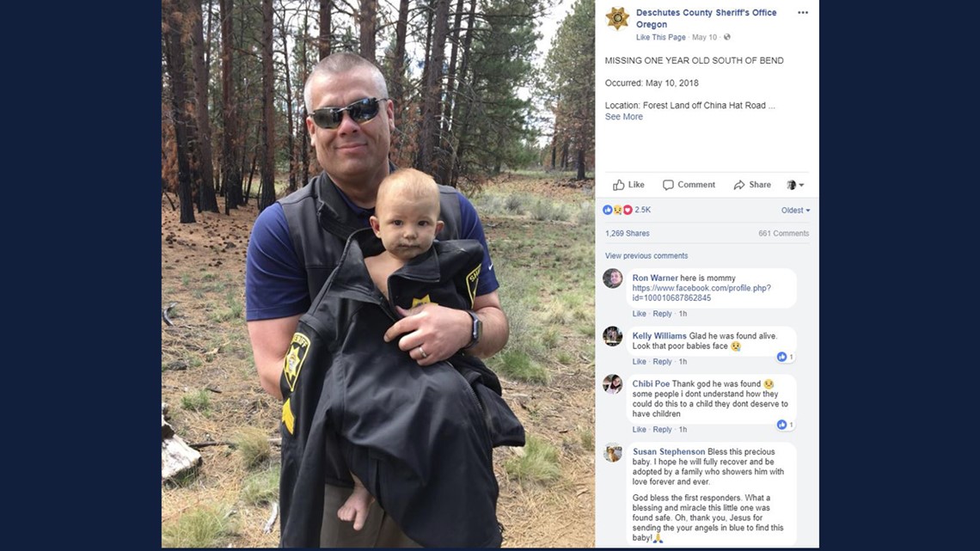
Task: Click the Comment speech bubble button
Action: pos(689,185)
